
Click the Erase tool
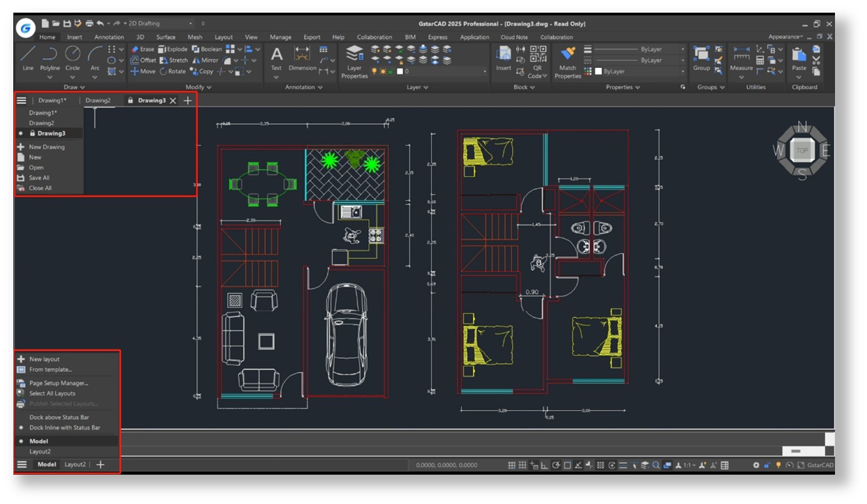[x=142, y=49]
